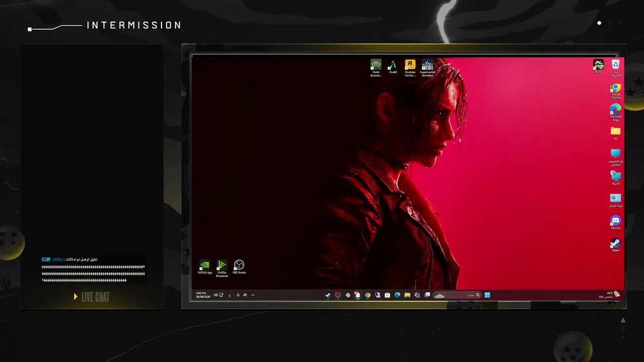
Task: Open Google Chrome from the taskbar
Action: pos(367,295)
